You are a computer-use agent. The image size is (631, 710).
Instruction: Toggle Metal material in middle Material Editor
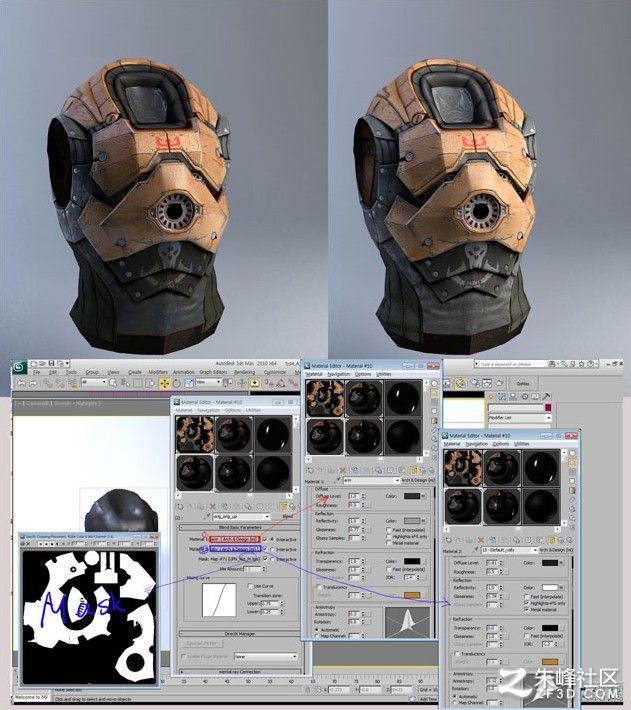(x=389, y=542)
